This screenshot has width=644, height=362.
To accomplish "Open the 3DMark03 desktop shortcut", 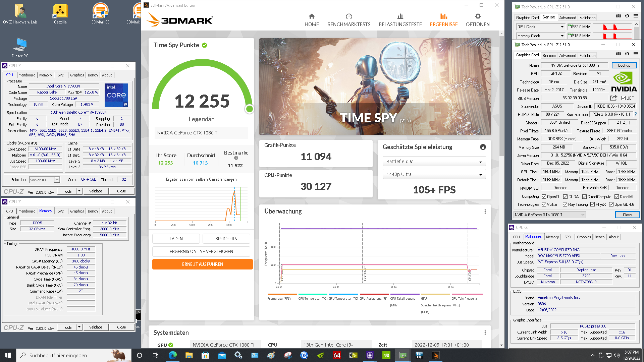I will pos(100,14).
